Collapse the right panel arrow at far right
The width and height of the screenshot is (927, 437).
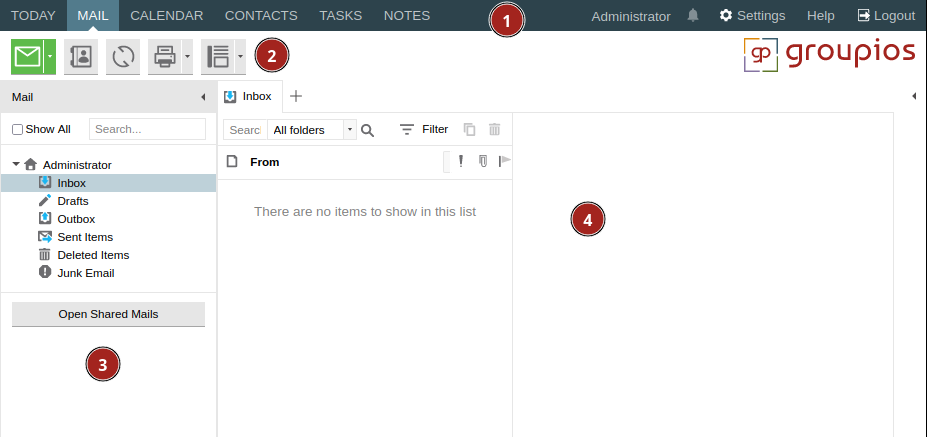click(x=913, y=96)
